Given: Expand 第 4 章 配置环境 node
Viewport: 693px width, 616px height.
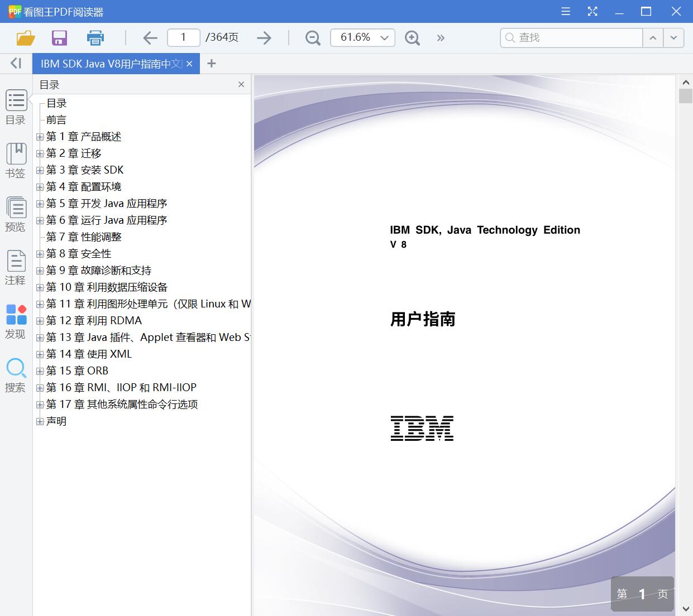Looking at the screenshot, I should (40, 187).
